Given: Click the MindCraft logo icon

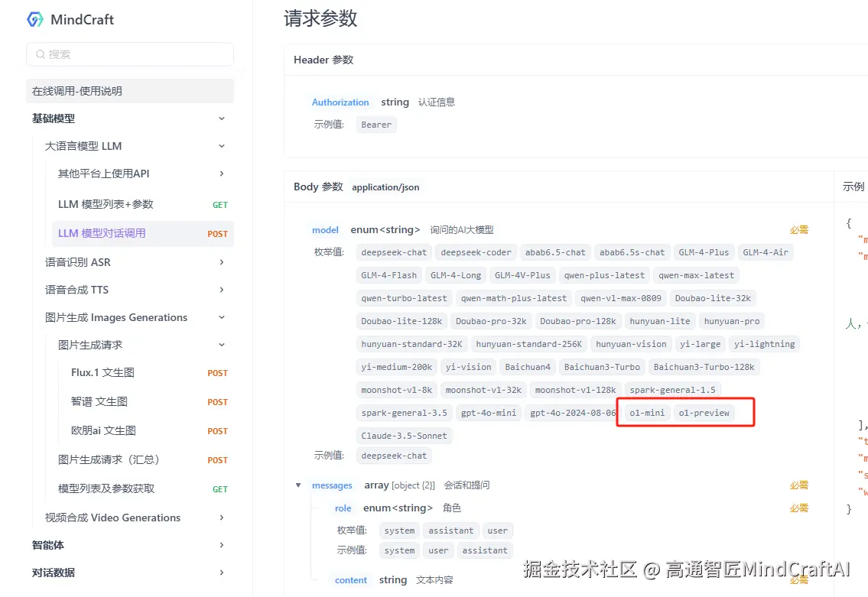Looking at the screenshot, I should 35,19.
